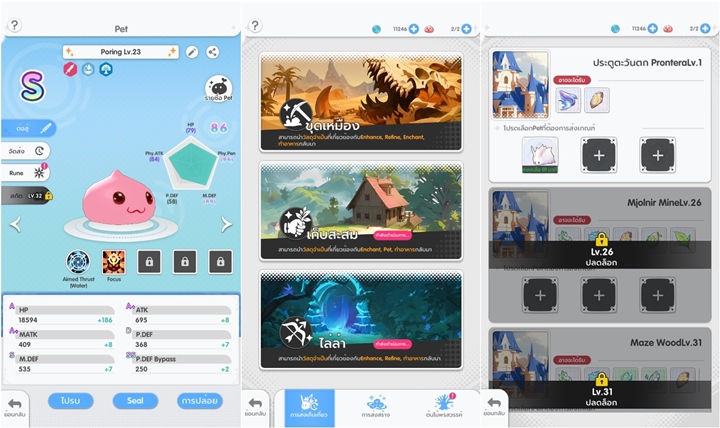Add pet to third Prontera slot
Image resolution: width=720 pixels, height=428 pixels.
[658, 155]
